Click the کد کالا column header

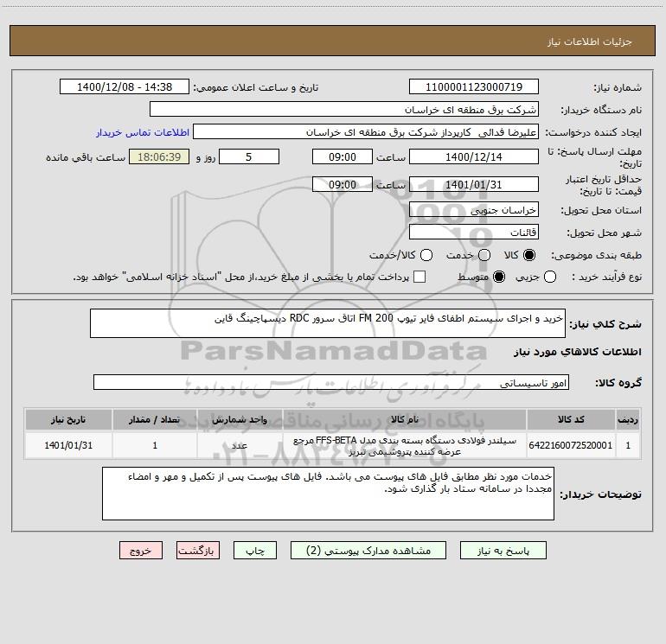(x=571, y=420)
